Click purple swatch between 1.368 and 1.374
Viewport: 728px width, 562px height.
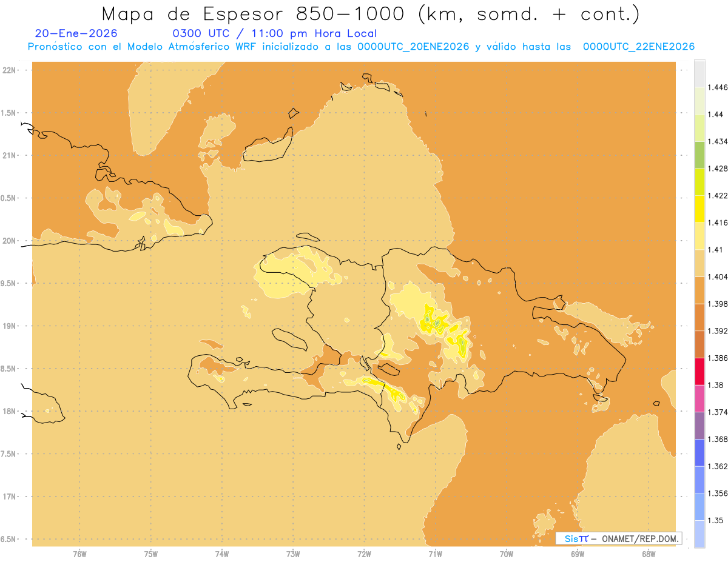point(699,426)
